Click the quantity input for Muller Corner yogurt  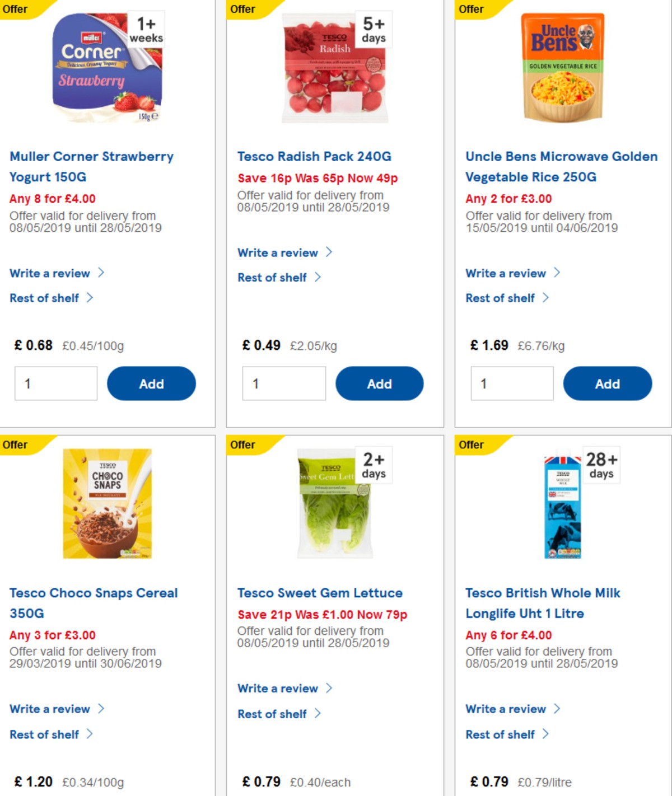[55, 383]
